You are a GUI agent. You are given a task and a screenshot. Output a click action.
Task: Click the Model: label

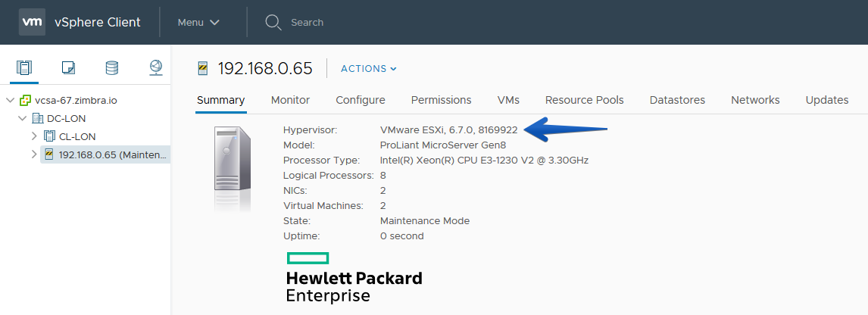(x=299, y=145)
